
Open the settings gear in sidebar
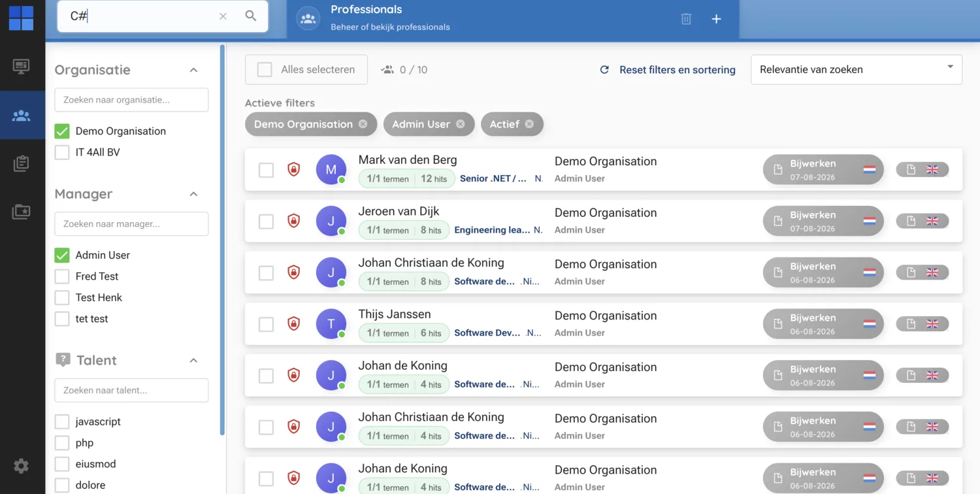click(x=21, y=466)
